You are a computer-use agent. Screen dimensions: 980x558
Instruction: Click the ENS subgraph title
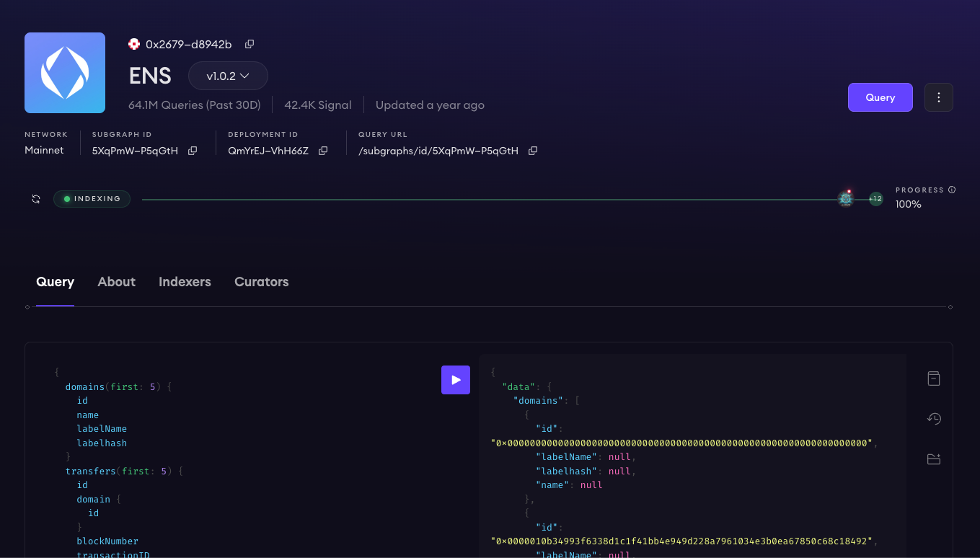click(x=150, y=76)
